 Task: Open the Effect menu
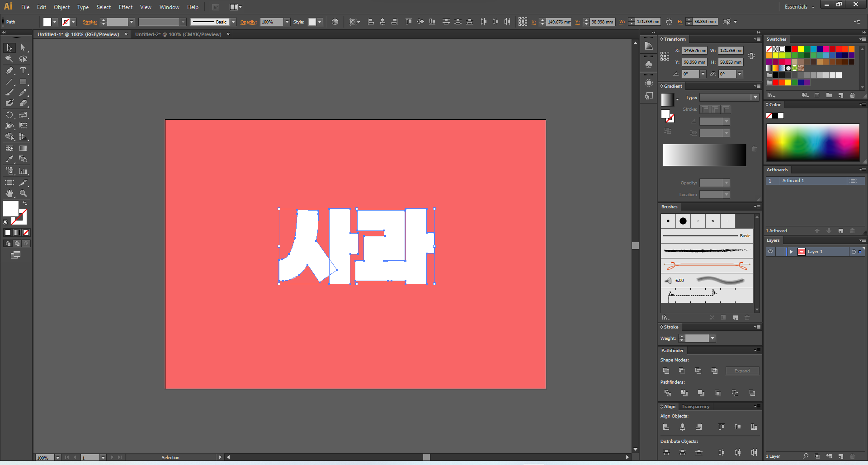pyautogui.click(x=126, y=7)
